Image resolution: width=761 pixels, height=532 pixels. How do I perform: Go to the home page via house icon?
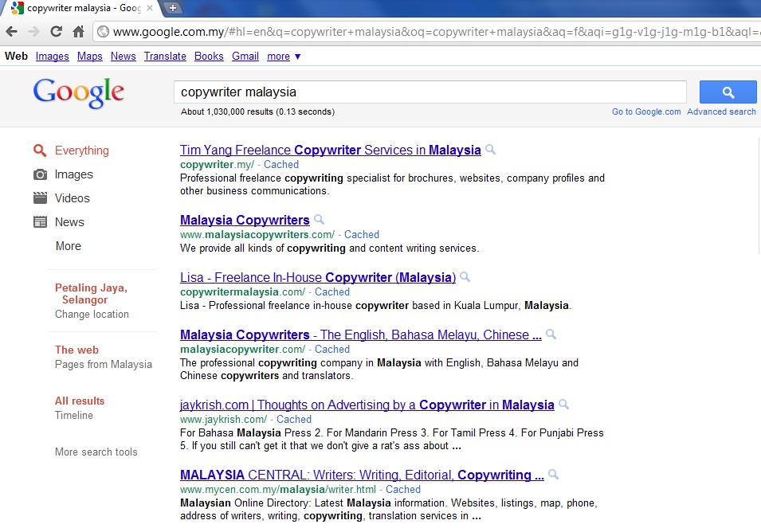coord(78,32)
